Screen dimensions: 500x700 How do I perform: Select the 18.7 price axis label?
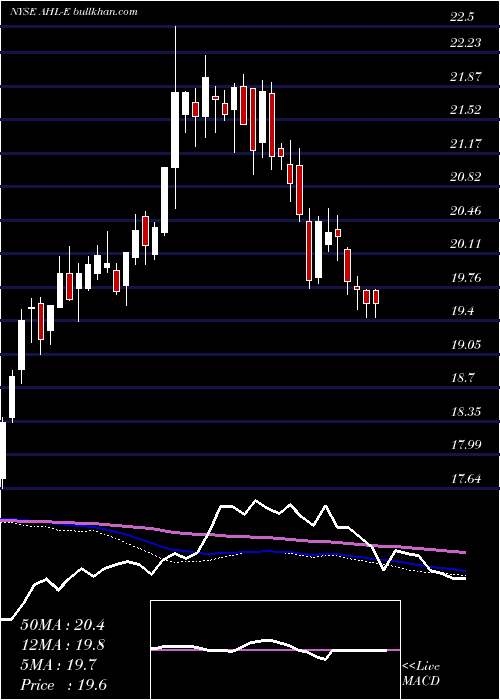click(462, 378)
